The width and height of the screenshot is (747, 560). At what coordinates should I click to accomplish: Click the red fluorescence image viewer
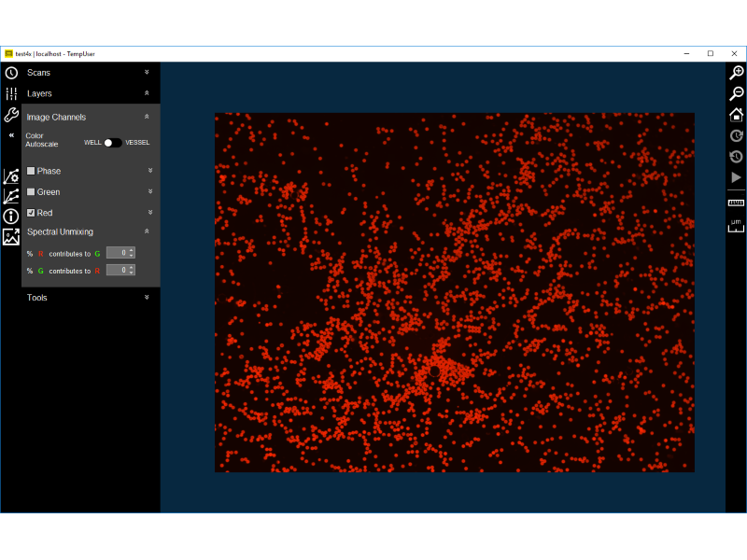click(455, 292)
